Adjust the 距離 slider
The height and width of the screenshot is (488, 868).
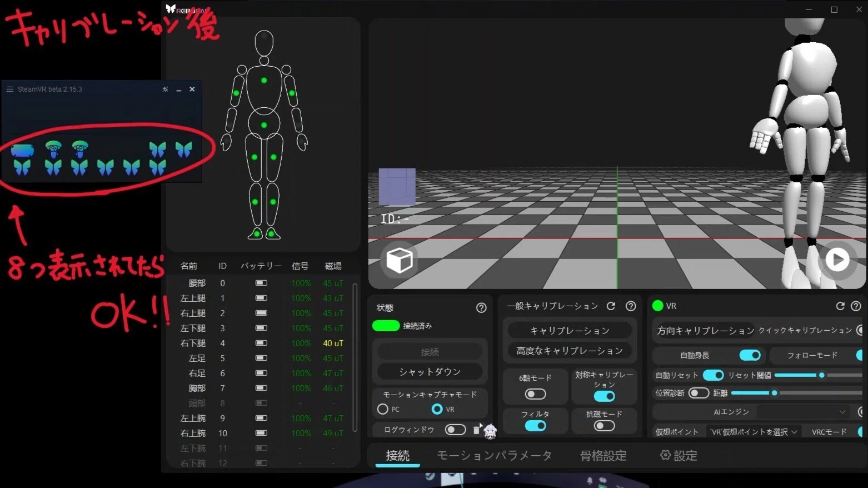[x=796, y=393]
